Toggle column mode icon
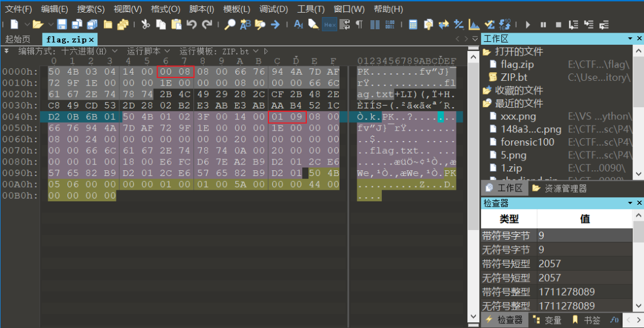 pos(374,25)
